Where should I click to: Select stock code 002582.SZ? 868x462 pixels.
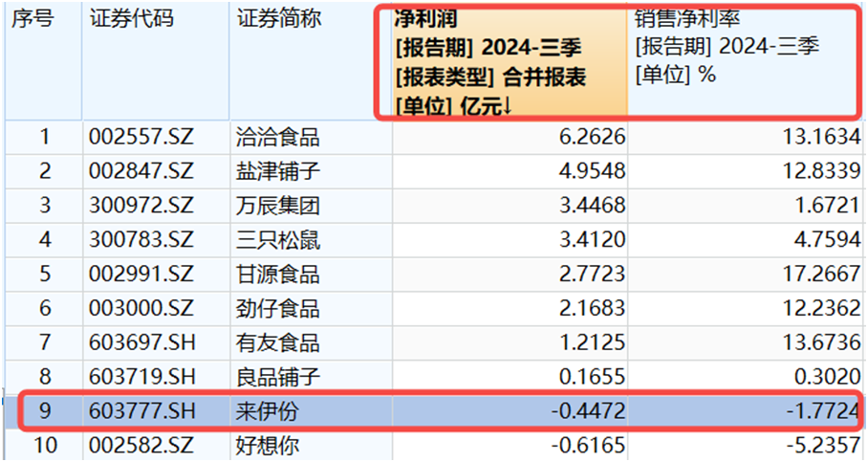click(x=141, y=446)
